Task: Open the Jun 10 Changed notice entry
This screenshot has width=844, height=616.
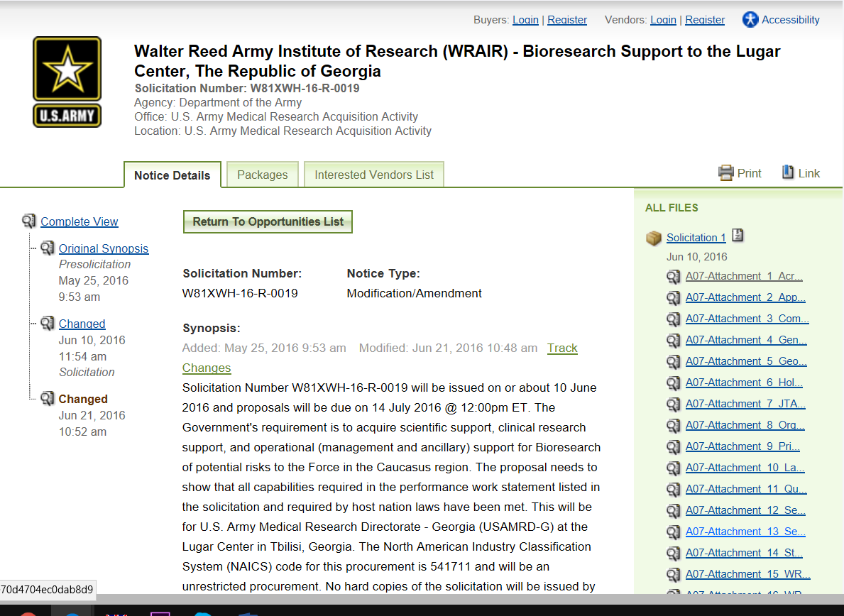Action: tap(82, 324)
